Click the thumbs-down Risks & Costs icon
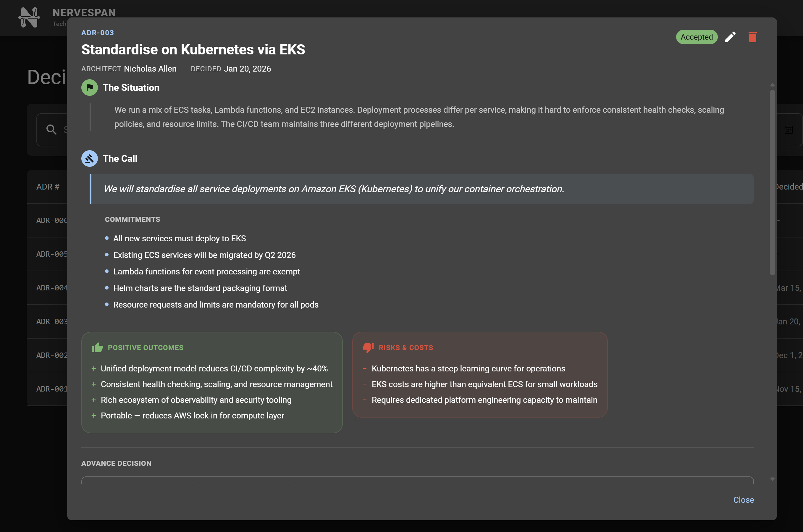This screenshot has height=532, width=803. pyautogui.click(x=368, y=347)
